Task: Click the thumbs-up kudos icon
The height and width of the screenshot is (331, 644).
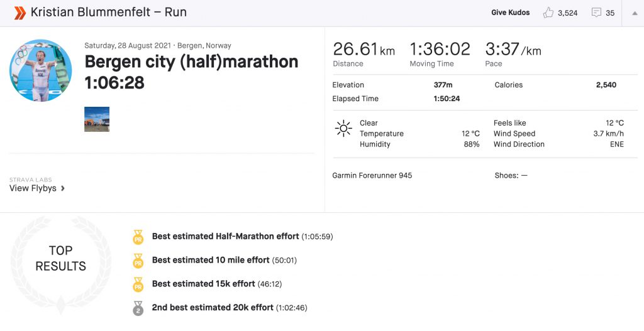Action: (x=548, y=13)
